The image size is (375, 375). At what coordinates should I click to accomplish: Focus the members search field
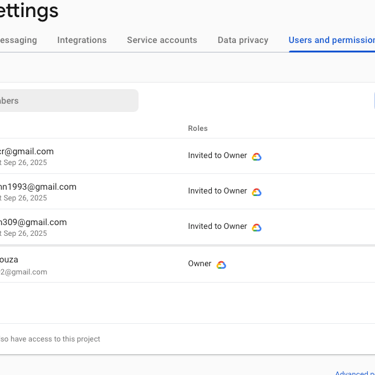pos(69,100)
